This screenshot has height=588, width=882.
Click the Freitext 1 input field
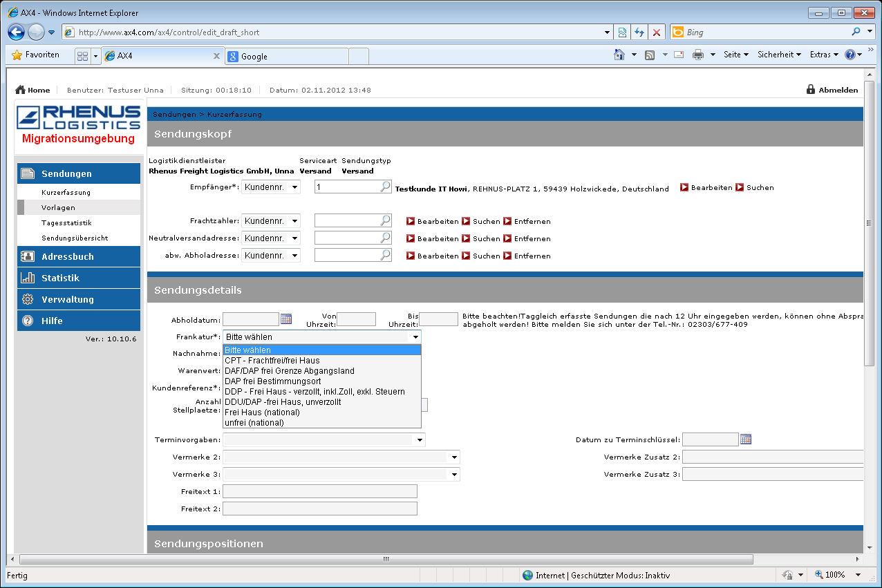[320, 491]
